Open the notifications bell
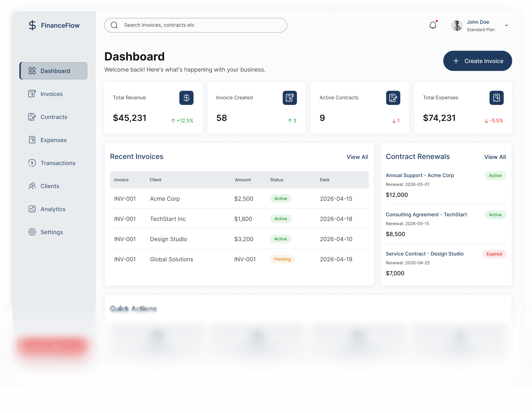Image resolution: width=532 pixels, height=413 pixels. coord(433,25)
